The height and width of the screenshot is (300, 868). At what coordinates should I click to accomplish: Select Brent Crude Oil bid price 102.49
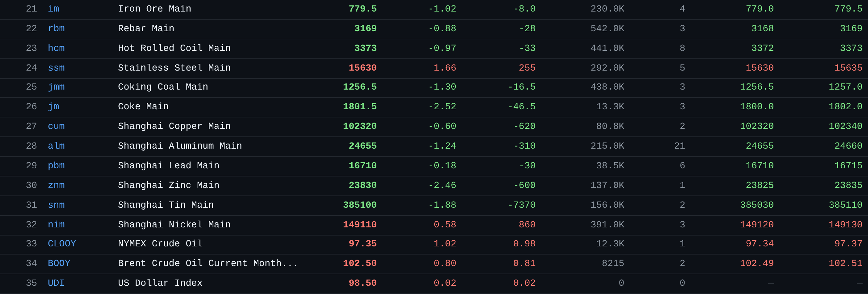(757, 263)
